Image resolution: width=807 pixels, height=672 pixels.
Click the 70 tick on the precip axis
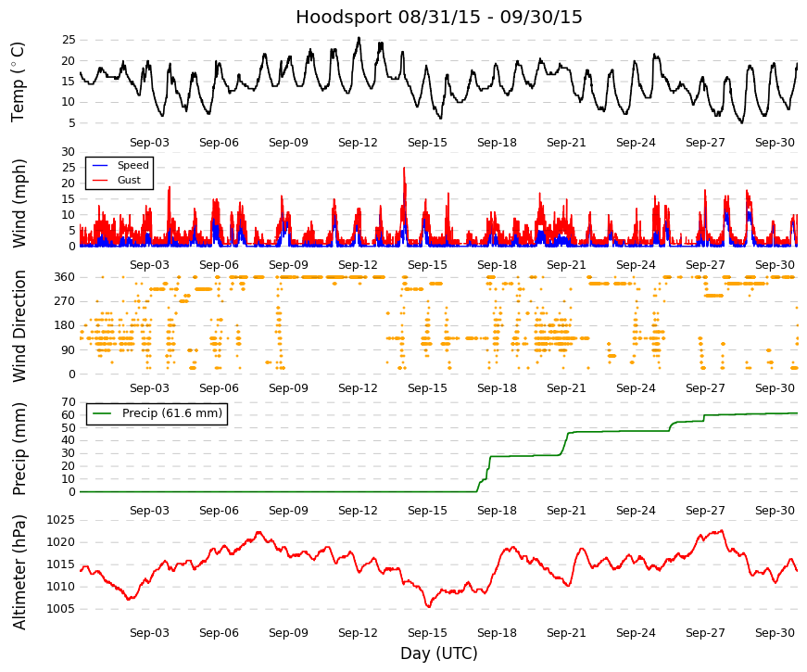(x=69, y=402)
